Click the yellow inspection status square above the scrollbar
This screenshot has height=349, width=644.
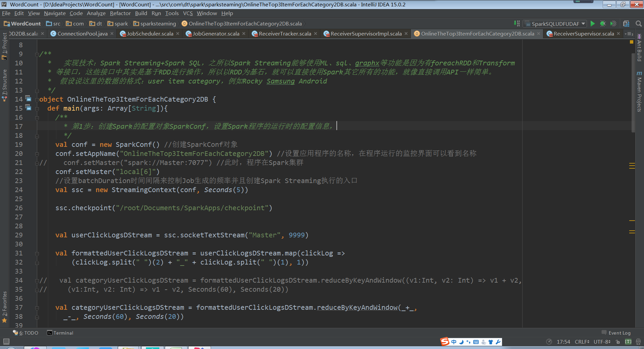tap(632, 42)
